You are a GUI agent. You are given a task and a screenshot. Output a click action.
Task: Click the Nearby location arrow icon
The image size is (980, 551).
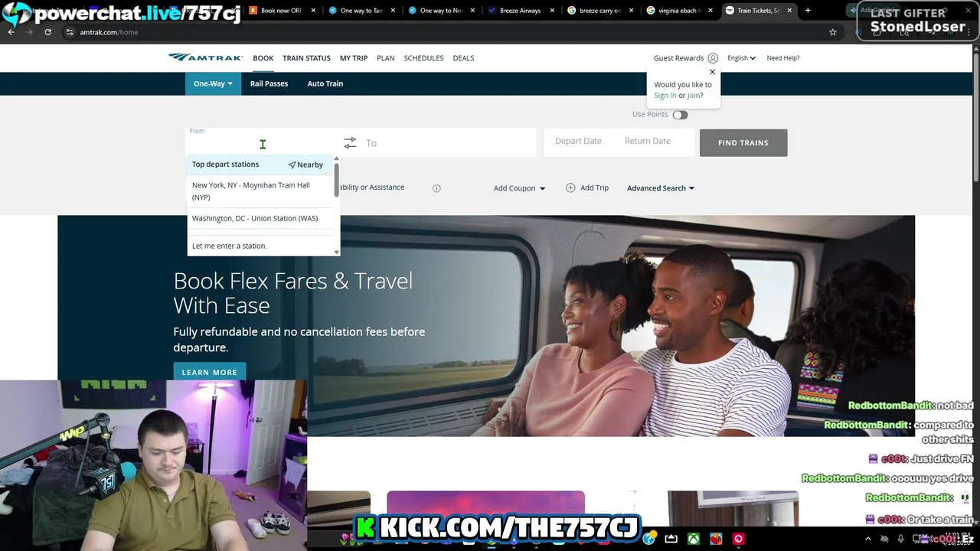pyautogui.click(x=292, y=165)
